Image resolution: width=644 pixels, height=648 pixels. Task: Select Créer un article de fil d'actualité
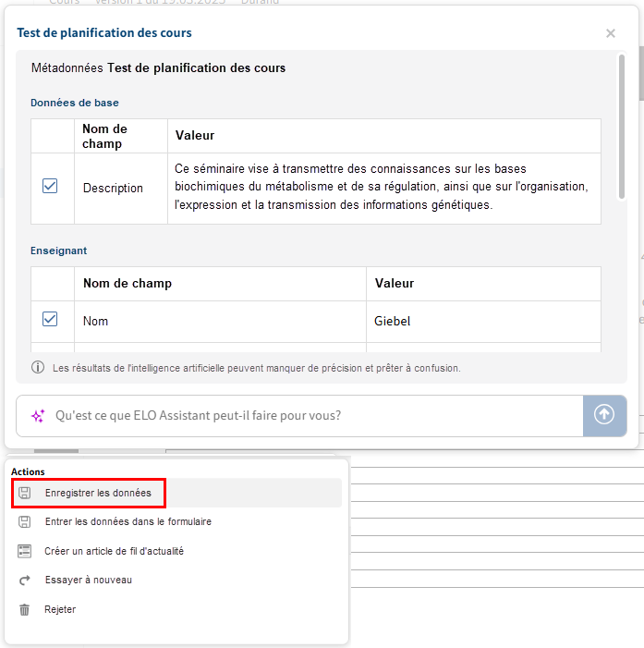click(176, 551)
